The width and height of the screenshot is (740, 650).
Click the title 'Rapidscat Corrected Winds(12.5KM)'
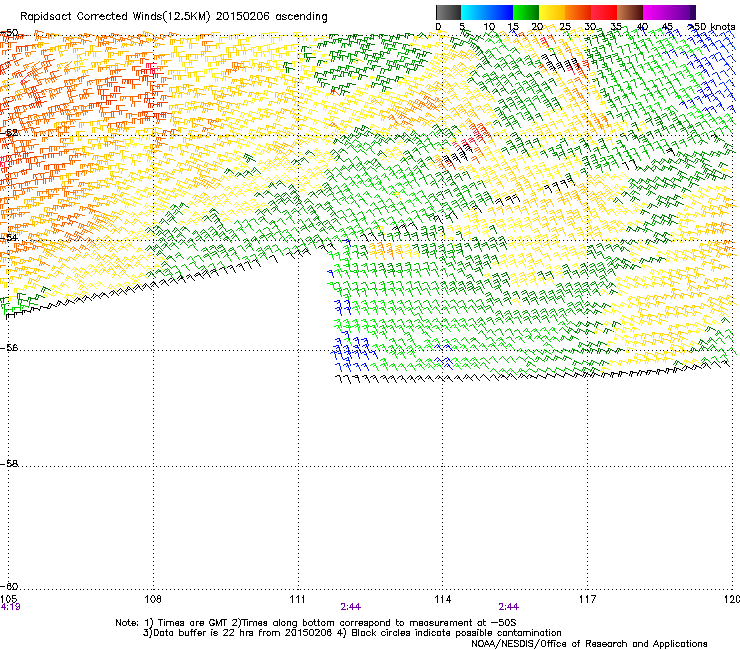[115, 17]
